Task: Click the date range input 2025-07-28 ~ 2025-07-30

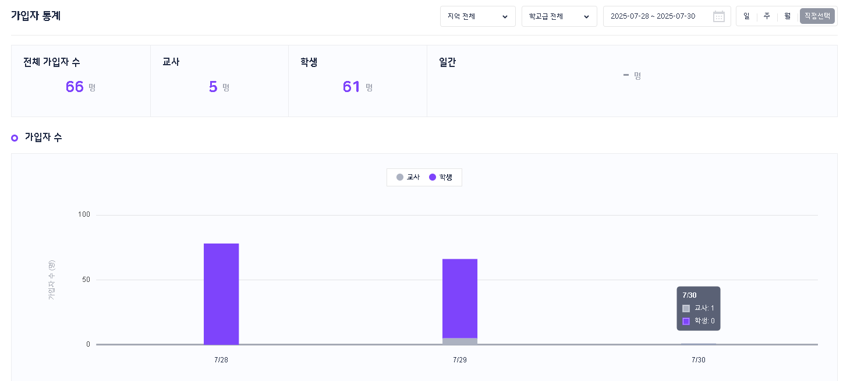Action: (x=667, y=16)
